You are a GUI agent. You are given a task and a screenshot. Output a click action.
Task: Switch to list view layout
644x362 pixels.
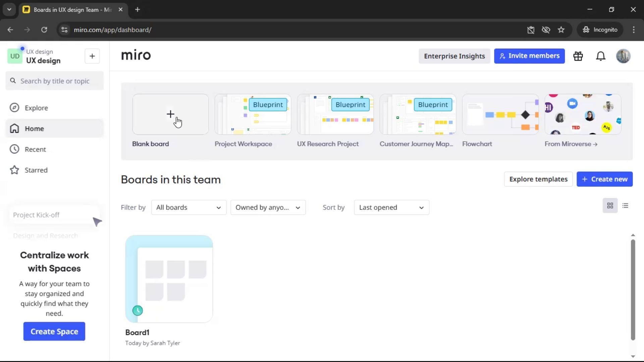coord(625,205)
